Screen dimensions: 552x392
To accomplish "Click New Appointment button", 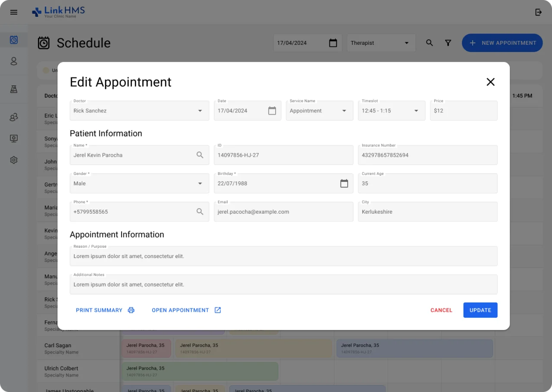I will (502, 43).
